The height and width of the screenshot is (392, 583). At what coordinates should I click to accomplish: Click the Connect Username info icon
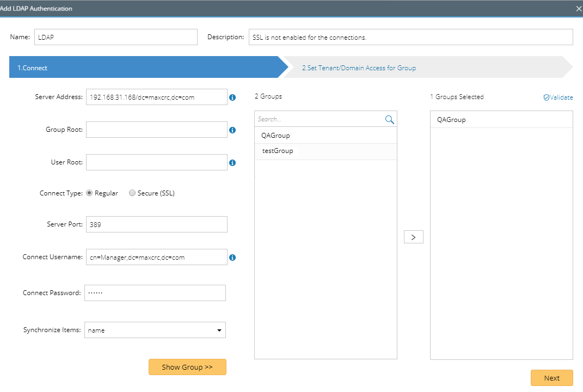(x=232, y=257)
